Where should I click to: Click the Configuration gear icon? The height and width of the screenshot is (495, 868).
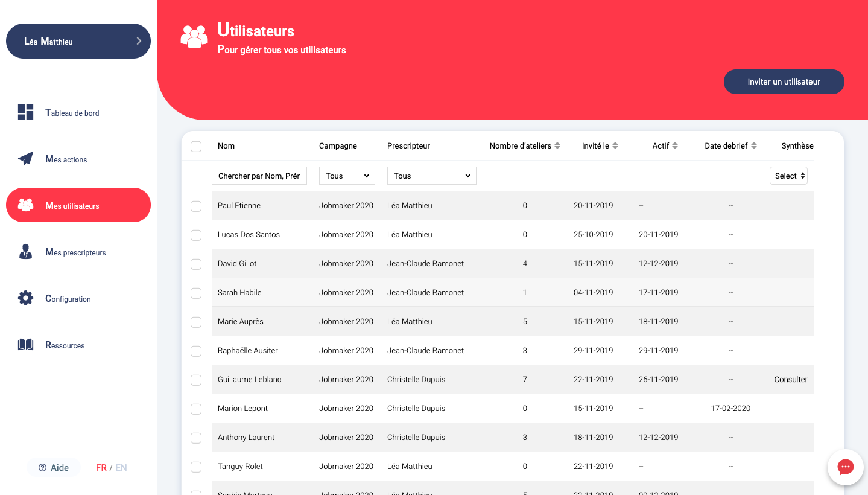pyautogui.click(x=25, y=298)
